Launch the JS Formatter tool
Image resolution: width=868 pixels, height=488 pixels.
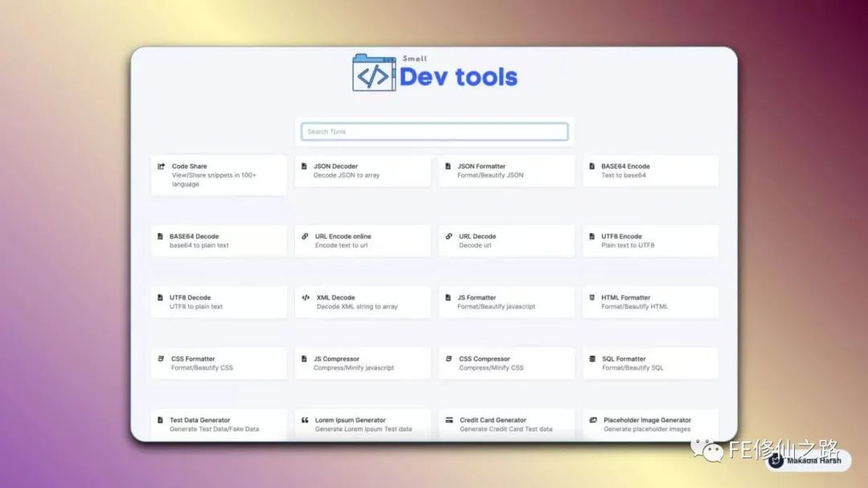(x=506, y=301)
